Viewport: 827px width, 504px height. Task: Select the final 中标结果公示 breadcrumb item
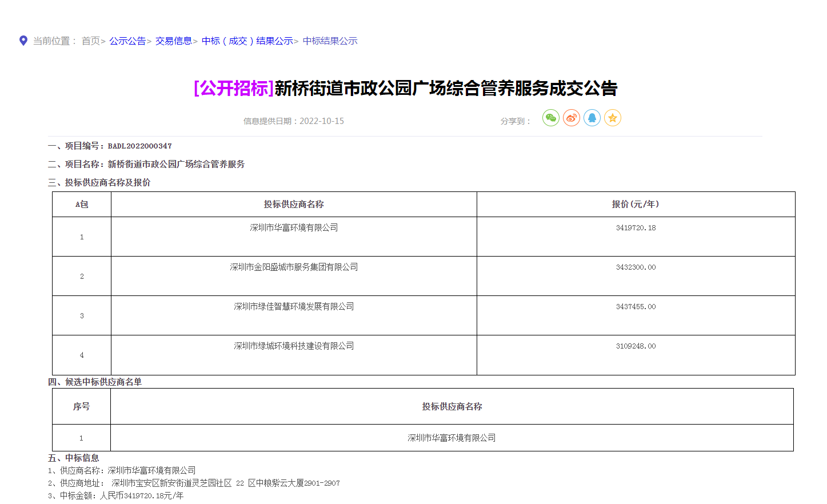(x=330, y=41)
